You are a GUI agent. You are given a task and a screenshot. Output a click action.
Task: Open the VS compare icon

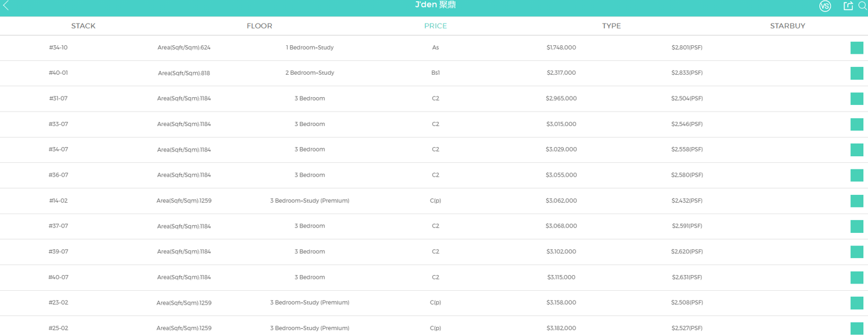pyautogui.click(x=825, y=6)
